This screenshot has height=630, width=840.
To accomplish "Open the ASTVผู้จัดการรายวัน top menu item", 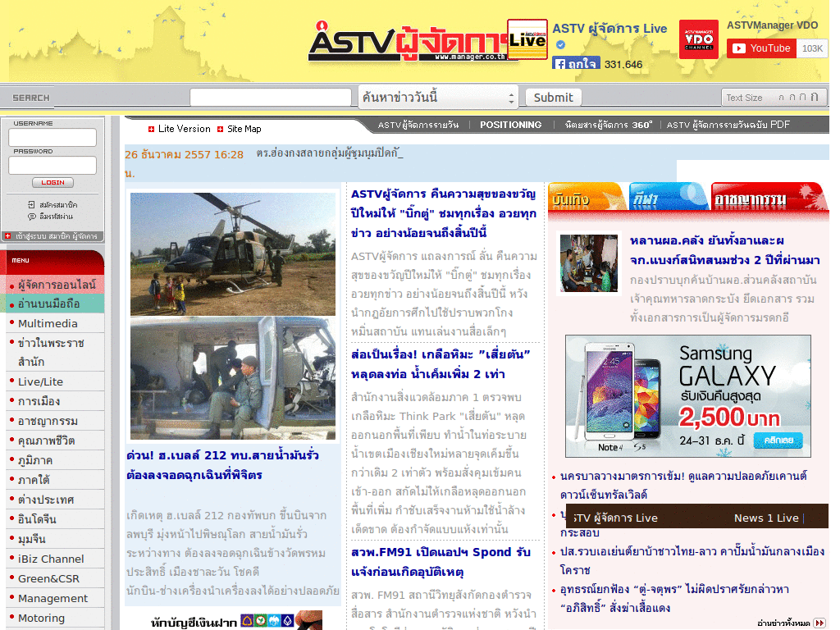I will (418, 125).
